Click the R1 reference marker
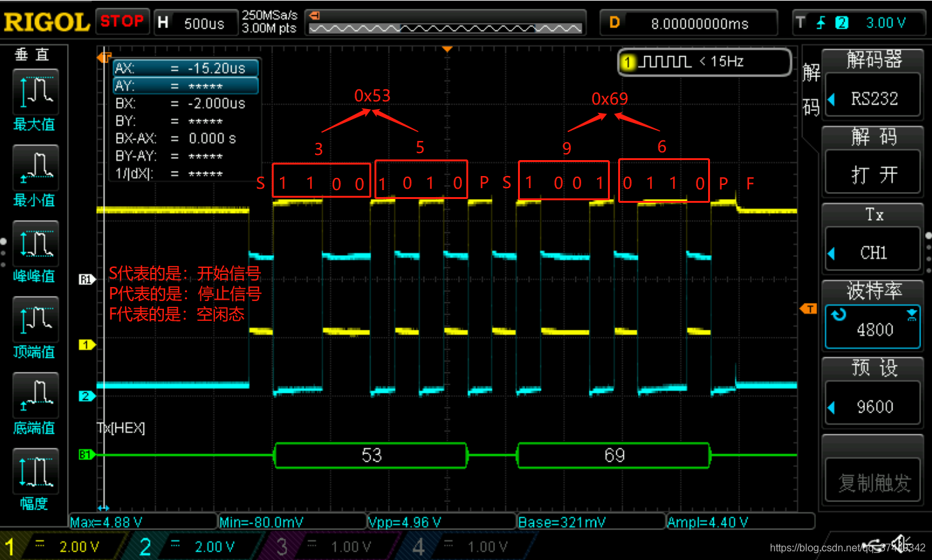 [86, 279]
